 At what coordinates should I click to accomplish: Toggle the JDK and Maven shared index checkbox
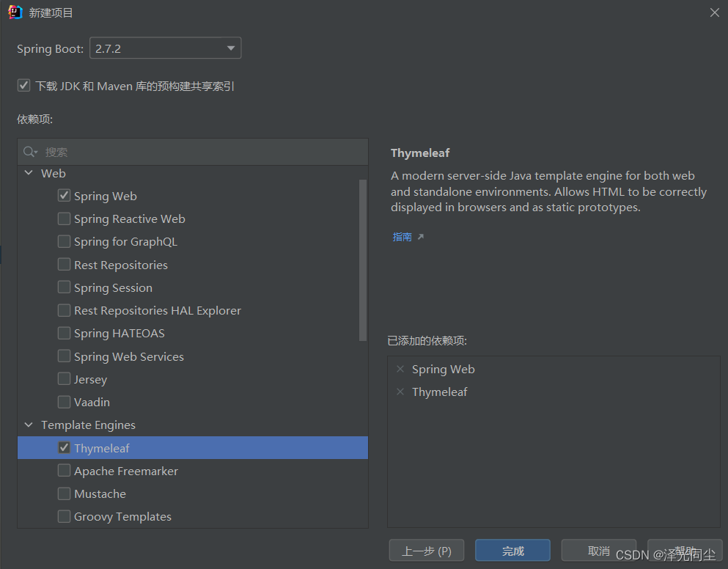click(23, 86)
